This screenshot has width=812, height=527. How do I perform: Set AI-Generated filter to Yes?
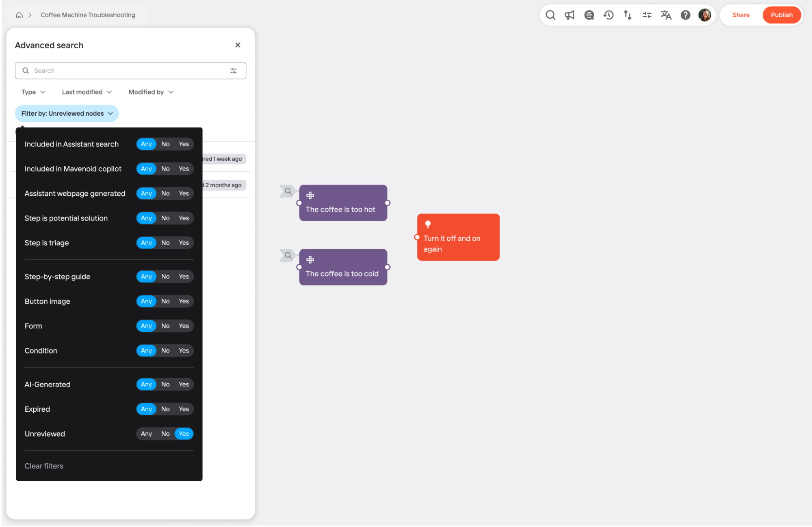coord(184,384)
